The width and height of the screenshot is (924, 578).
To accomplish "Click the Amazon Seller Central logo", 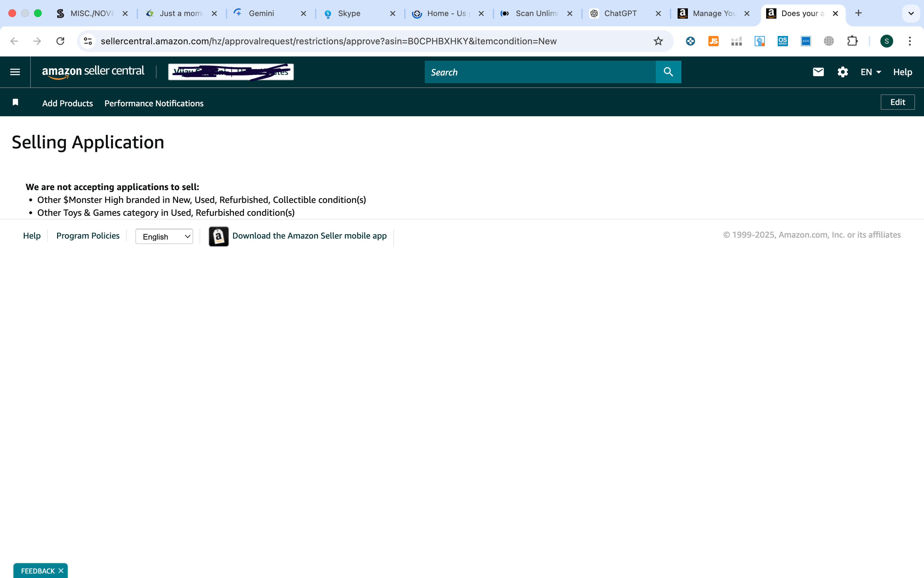I will coord(93,72).
